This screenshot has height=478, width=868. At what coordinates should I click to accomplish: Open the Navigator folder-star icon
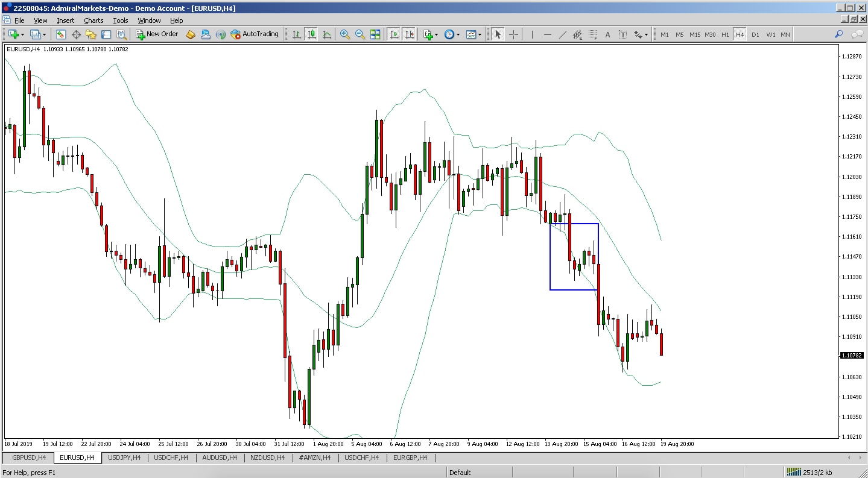coord(91,34)
